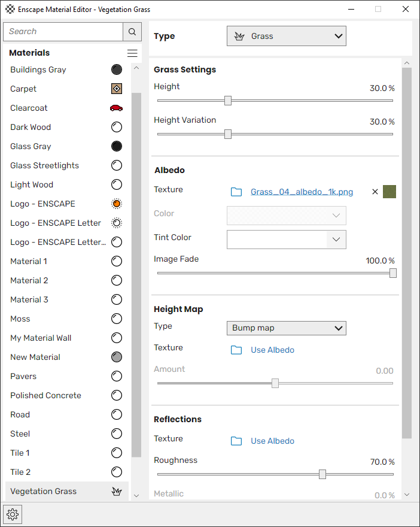
Task: Select the Tile 2 material
Action: click(x=67, y=472)
